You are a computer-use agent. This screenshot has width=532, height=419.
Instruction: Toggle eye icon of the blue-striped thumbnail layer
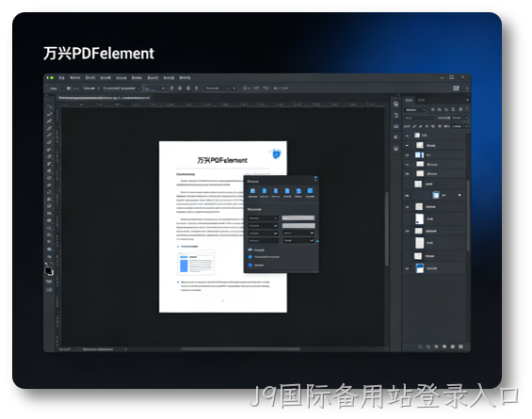408,155
